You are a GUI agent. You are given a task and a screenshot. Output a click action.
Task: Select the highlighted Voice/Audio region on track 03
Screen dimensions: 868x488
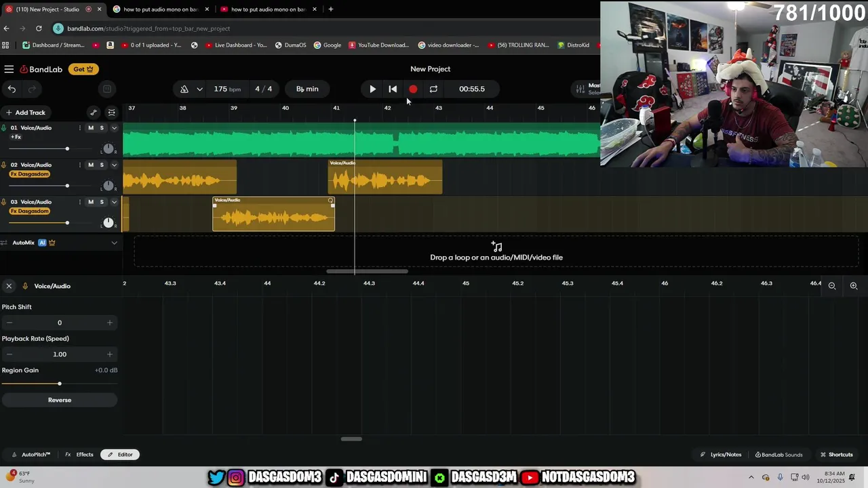coord(273,214)
